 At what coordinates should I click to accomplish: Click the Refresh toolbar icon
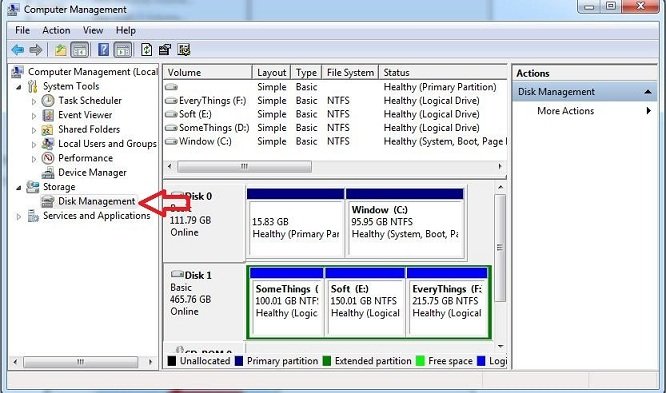tap(146, 50)
